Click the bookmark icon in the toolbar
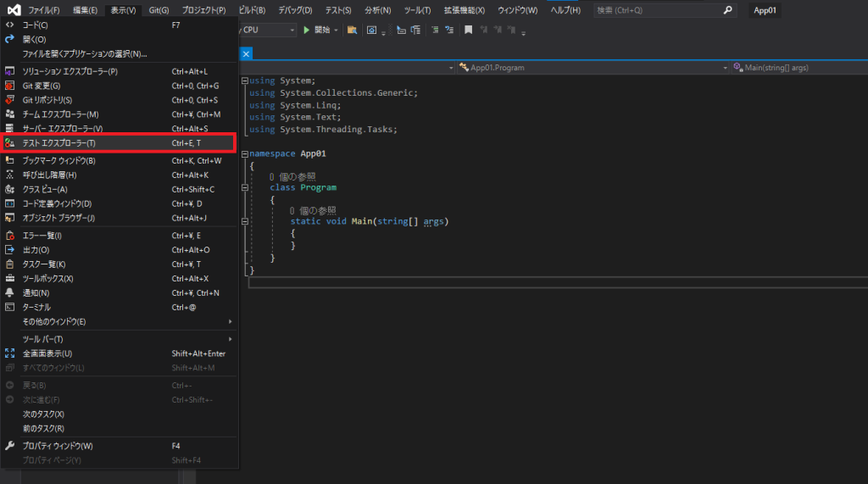This screenshot has height=484, width=868. 468,30
